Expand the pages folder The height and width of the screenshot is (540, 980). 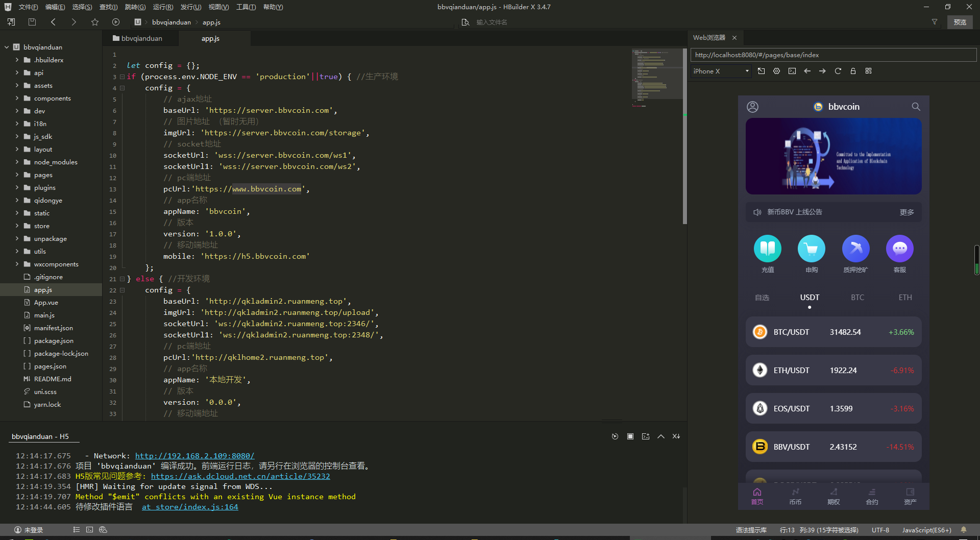pyautogui.click(x=17, y=175)
